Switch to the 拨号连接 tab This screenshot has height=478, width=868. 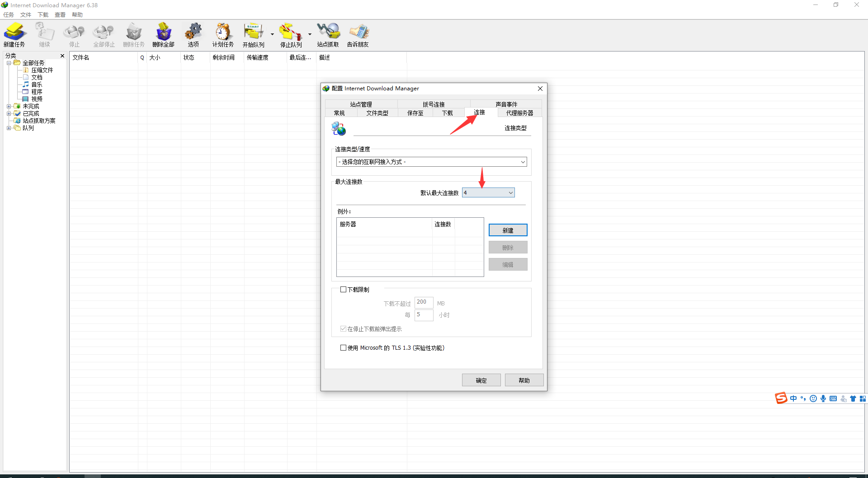434,104
